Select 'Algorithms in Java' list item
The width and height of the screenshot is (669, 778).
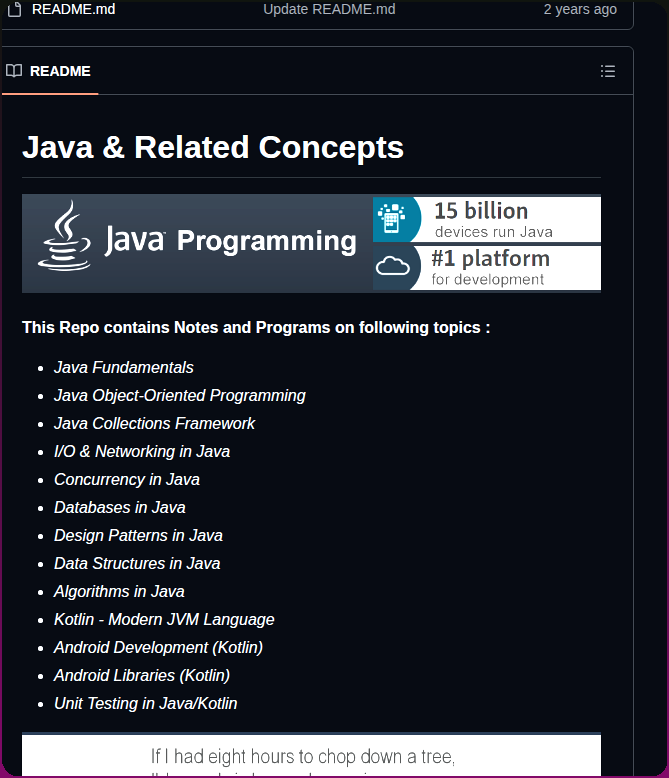point(119,591)
